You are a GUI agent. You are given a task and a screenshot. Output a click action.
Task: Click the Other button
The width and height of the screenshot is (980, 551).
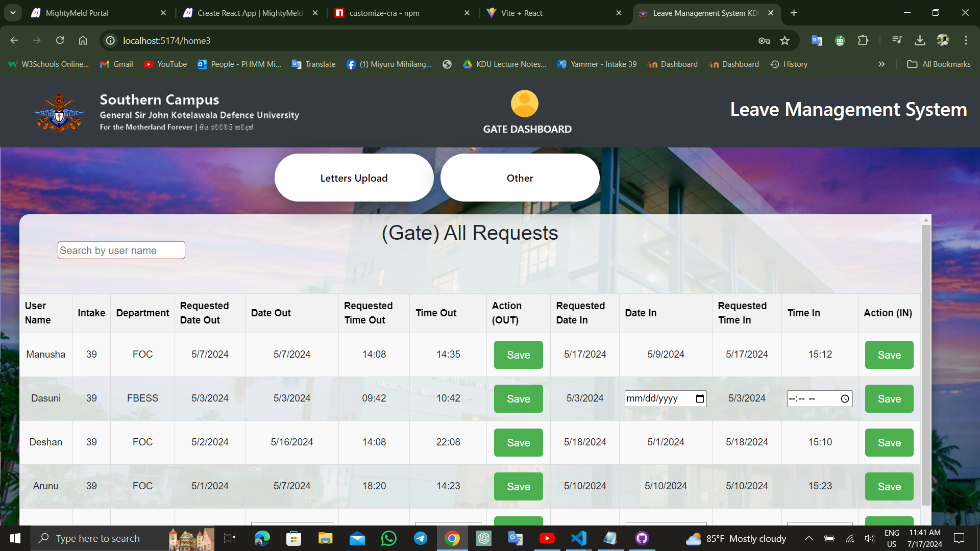click(x=520, y=178)
